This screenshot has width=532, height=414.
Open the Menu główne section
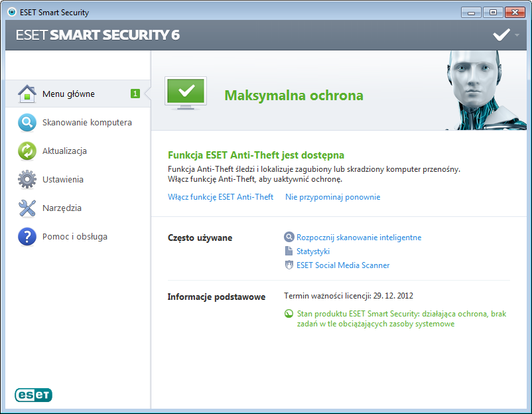pos(78,94)
